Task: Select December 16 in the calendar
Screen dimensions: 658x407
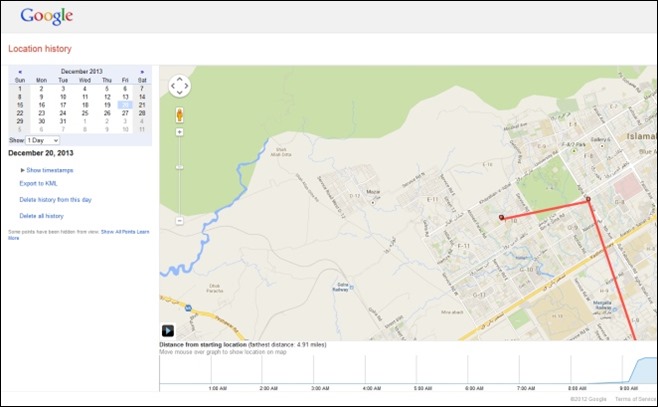Action: point(42,105)
